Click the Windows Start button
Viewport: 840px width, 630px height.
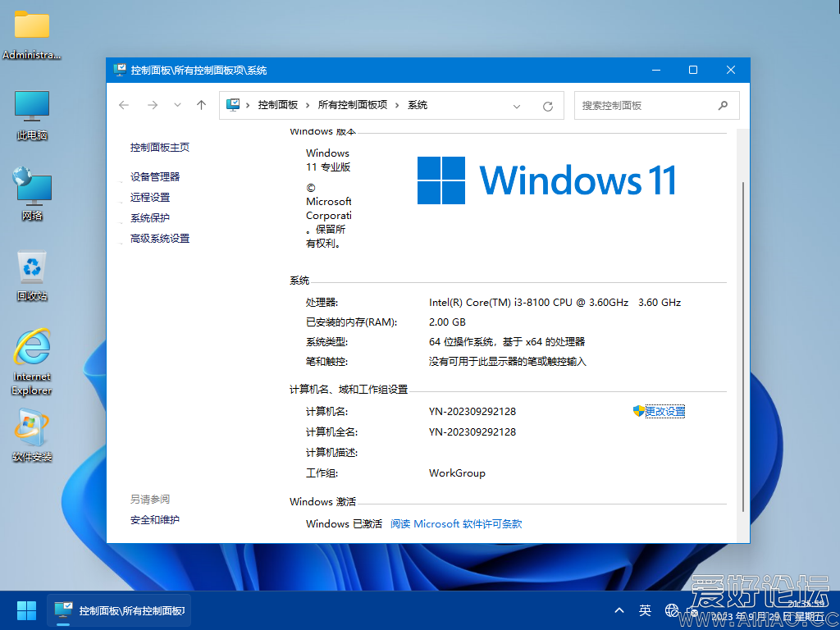click(x=25, y=610)
